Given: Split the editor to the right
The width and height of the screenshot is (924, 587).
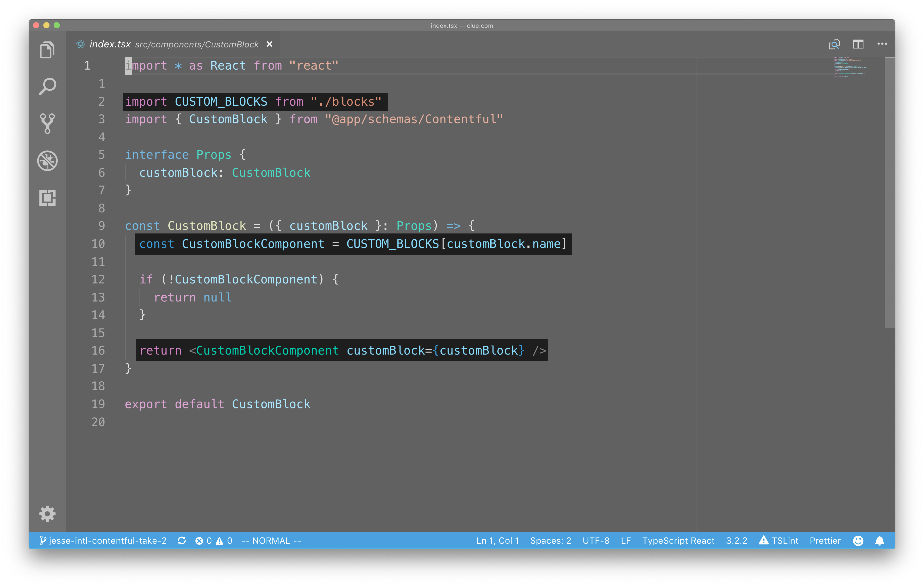Looking at the screenshot, I should pyautogui.click(x=858, y=45).
